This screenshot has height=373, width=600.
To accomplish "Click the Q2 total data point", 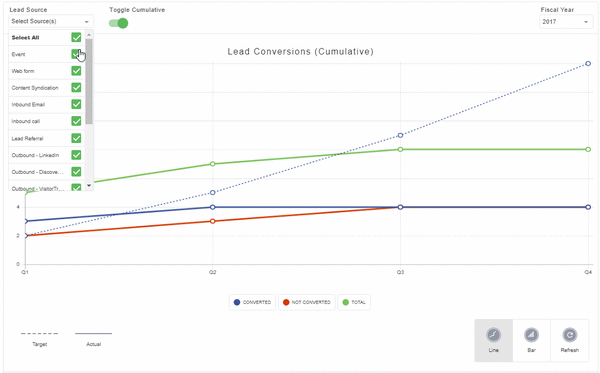I will (x=213, y=164).
